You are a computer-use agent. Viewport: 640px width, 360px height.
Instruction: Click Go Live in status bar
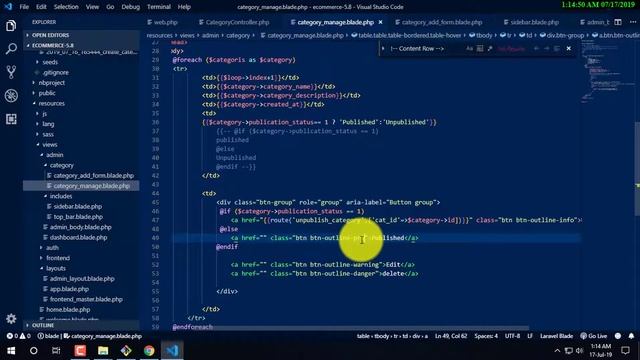click(x=594, y=336)
